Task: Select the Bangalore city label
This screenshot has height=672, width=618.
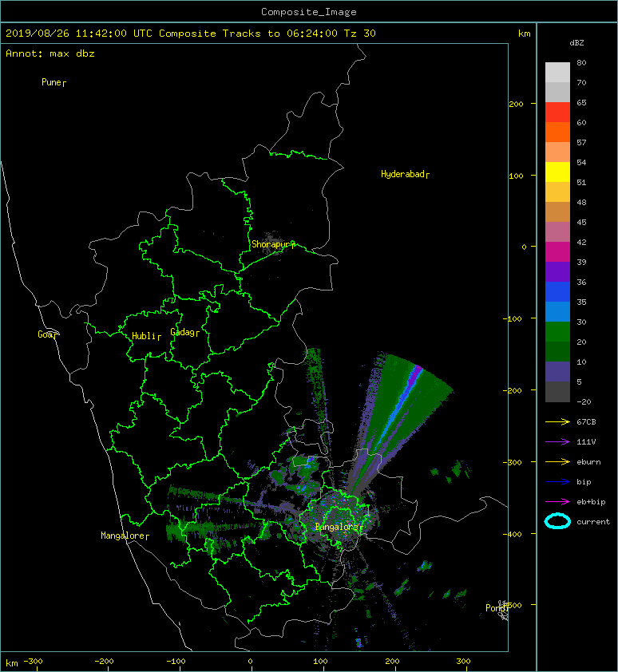Action: (x=339, y=527)
